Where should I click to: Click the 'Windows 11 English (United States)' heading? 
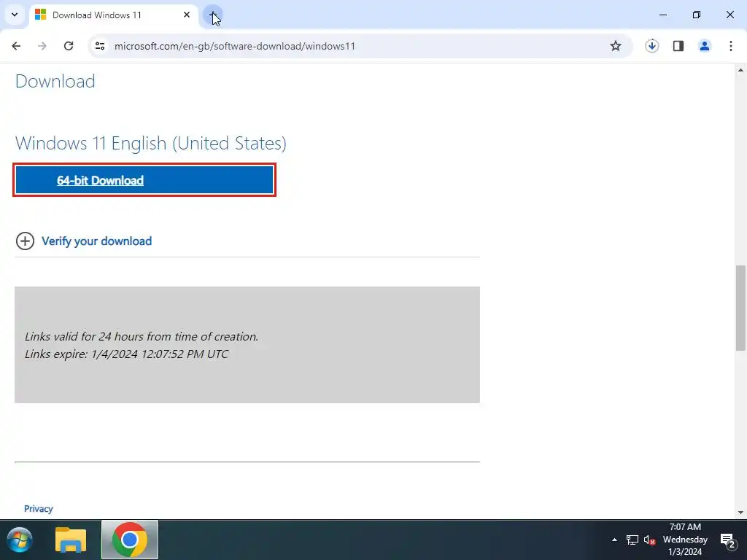[150, 143]
